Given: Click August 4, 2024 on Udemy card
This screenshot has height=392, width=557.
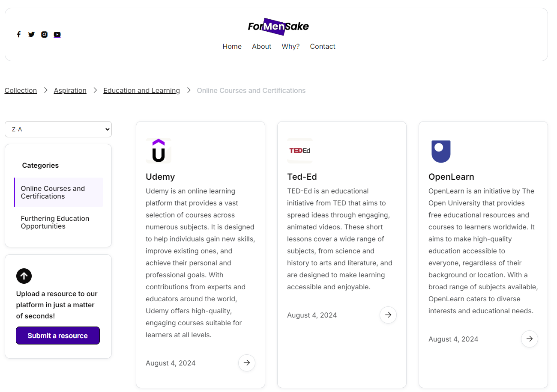Looking at the screenshot, I should 171,363.
